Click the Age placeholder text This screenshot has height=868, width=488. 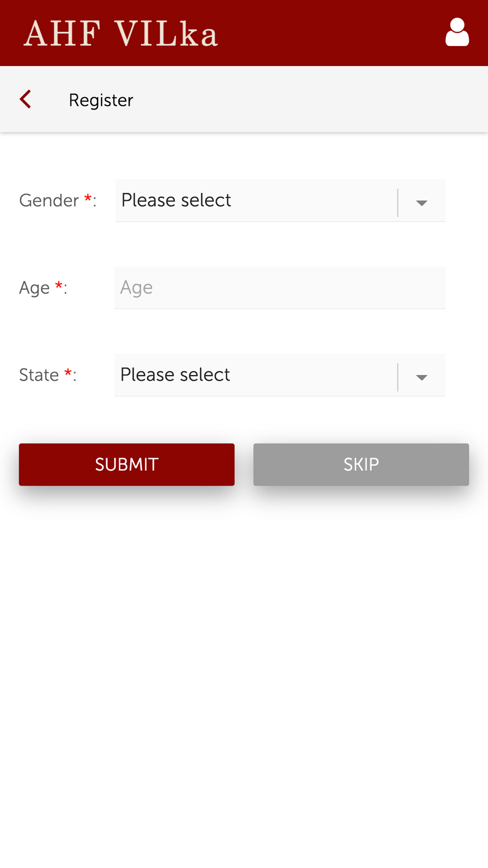pos(137,288)
